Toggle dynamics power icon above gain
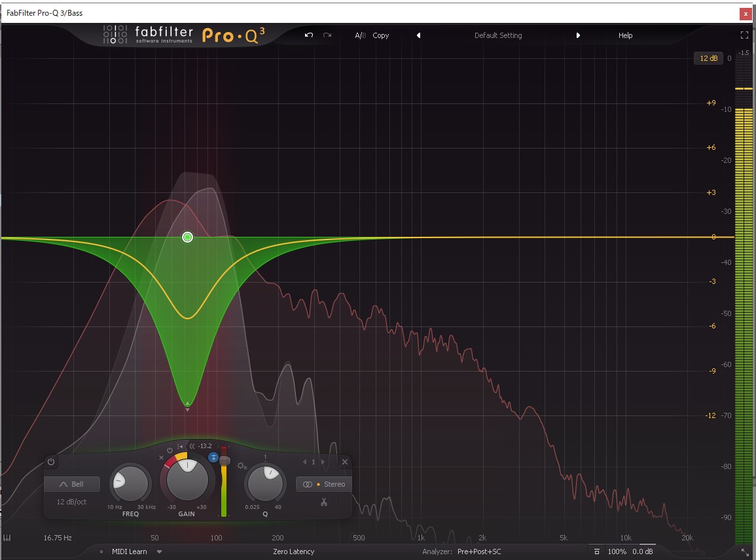 (x=170, y=450)
